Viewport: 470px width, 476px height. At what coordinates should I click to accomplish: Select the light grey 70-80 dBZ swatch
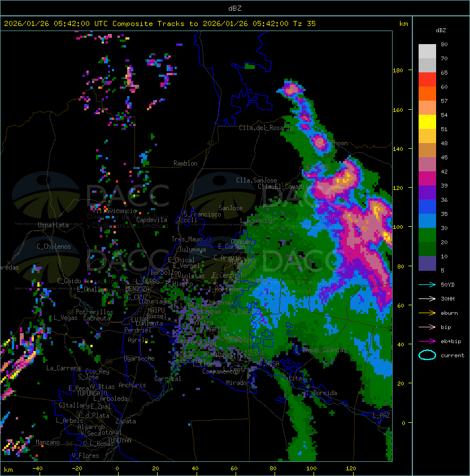[427, 51]
